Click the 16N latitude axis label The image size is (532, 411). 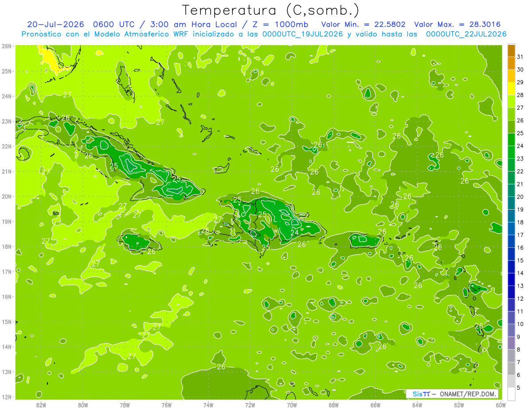coord(6,297)
